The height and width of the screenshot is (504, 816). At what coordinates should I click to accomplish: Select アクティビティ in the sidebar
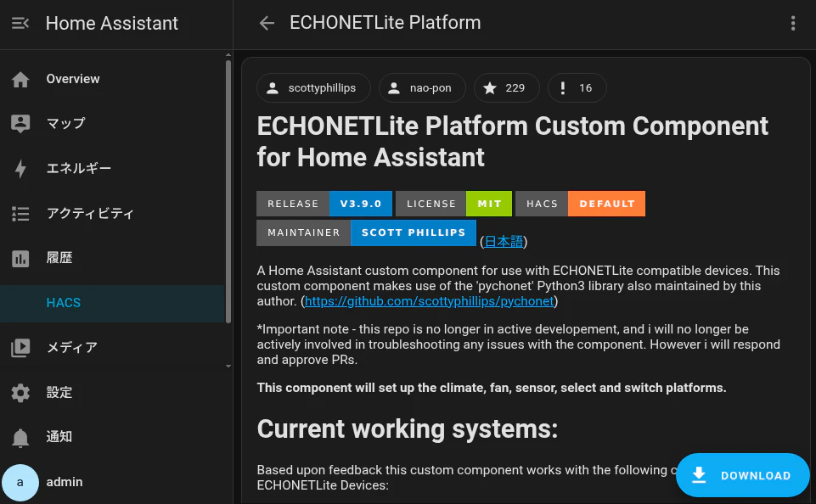(112, 213)
